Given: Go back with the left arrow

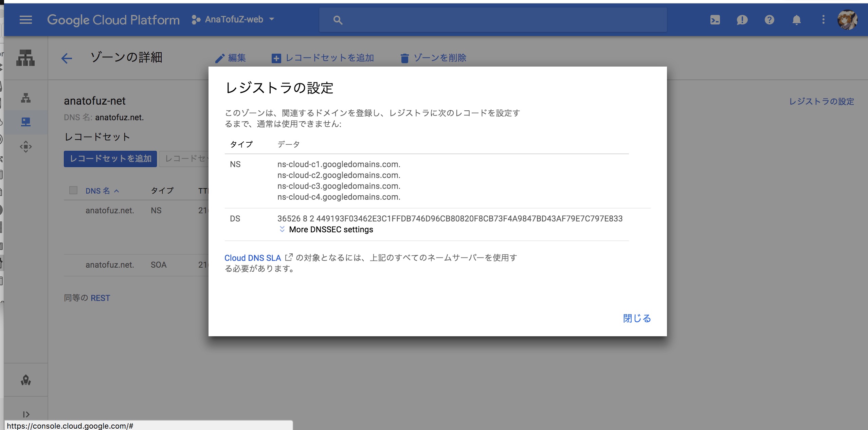Looking at the screenshot, I should (67, 58).
